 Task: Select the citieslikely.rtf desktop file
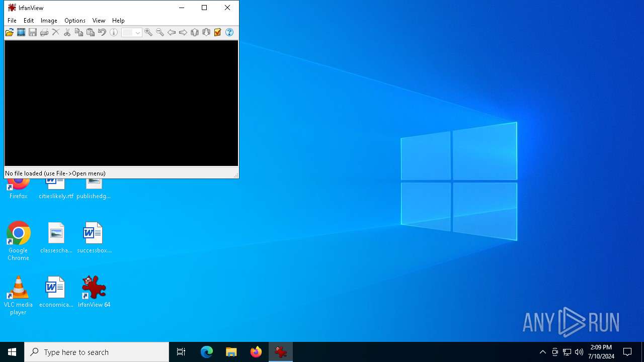pos(56,190)
